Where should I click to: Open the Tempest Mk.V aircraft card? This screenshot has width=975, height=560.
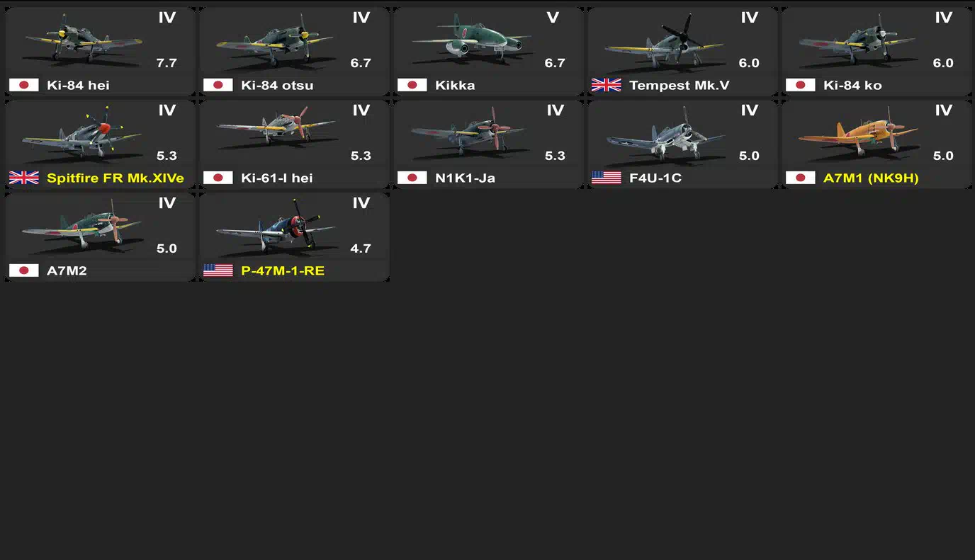(682, 52)
